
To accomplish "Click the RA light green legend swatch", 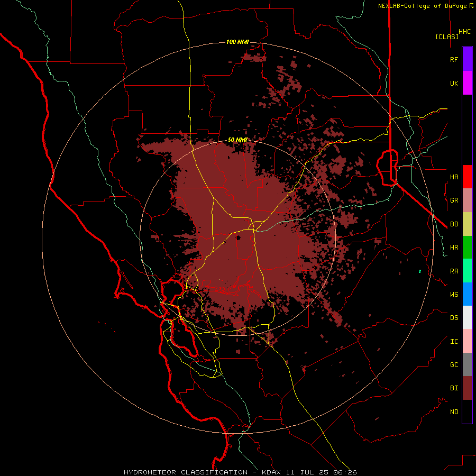I will pyautogui.click(x=467, y=271).
